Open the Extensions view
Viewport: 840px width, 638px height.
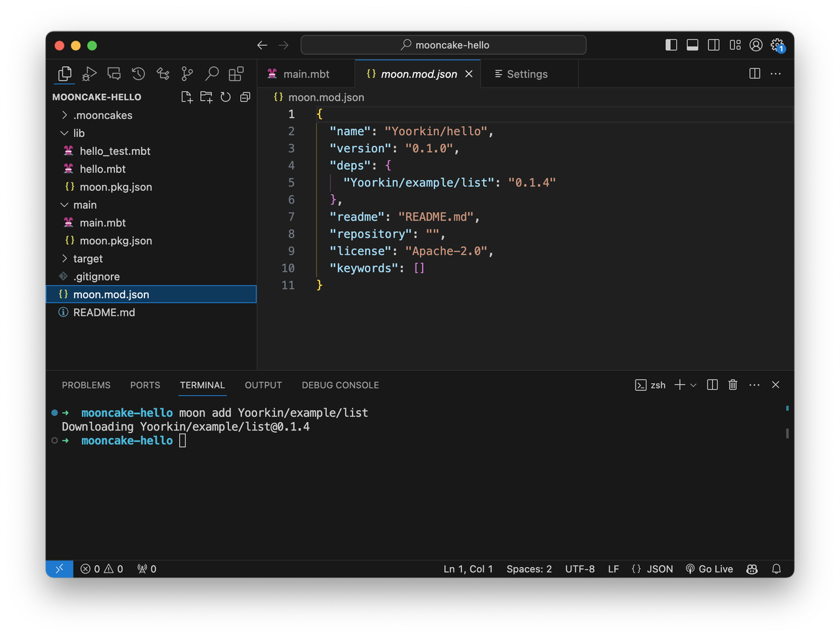(236, 74)
